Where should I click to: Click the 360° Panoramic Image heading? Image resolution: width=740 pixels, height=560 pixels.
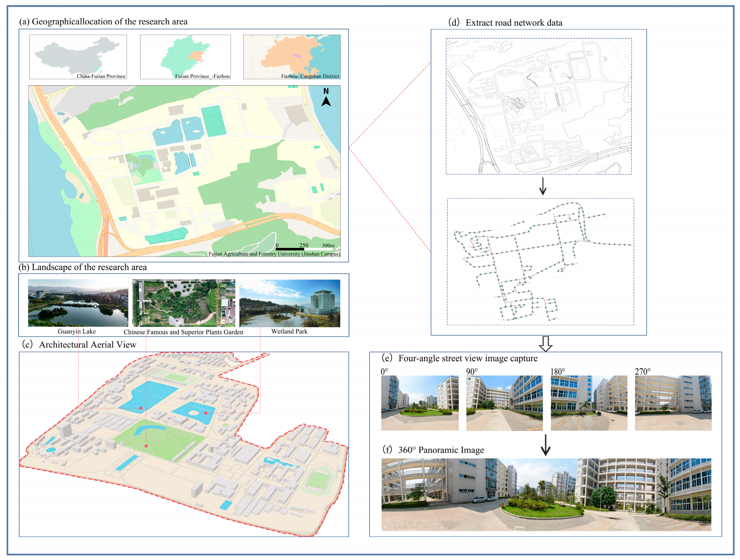point(433,450)
